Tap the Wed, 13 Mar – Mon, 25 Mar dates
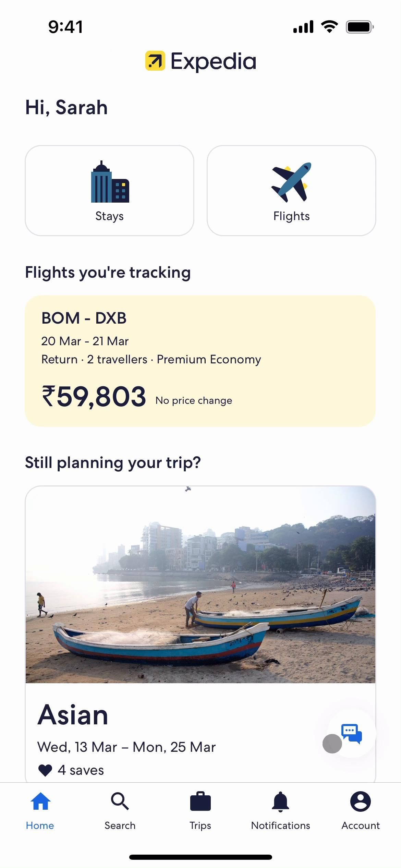This screenshot has width=401, height=868. (126, 747)
